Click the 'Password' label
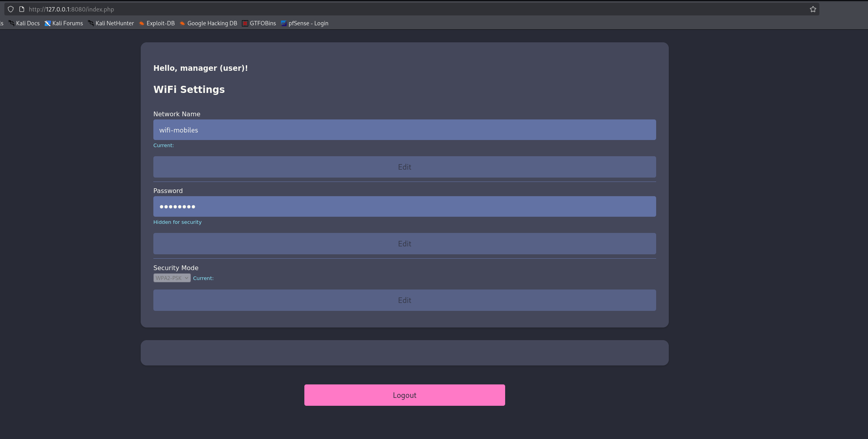868x439 pixels. [x=168, y=191]
